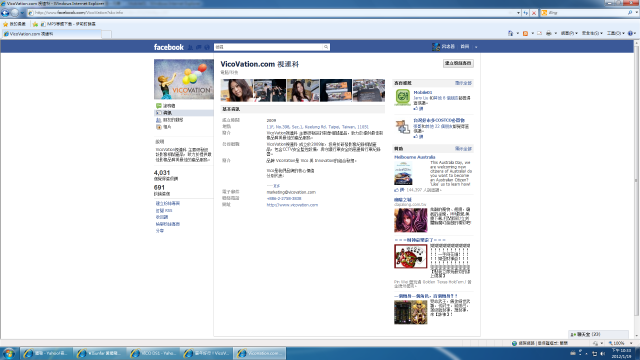Select the highlighted Info item in sidebar
This screenshot has height=360, width=640.
[x=184, y=113]
